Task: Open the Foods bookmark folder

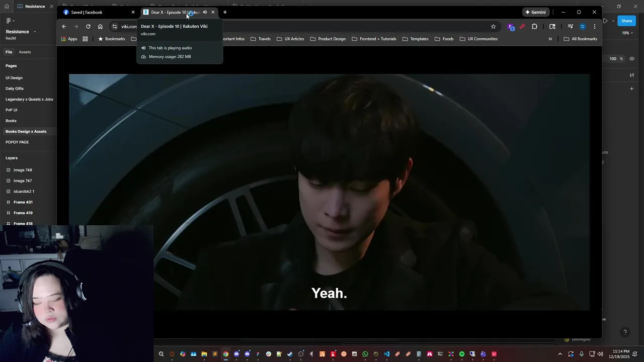Action: [444, 39]
